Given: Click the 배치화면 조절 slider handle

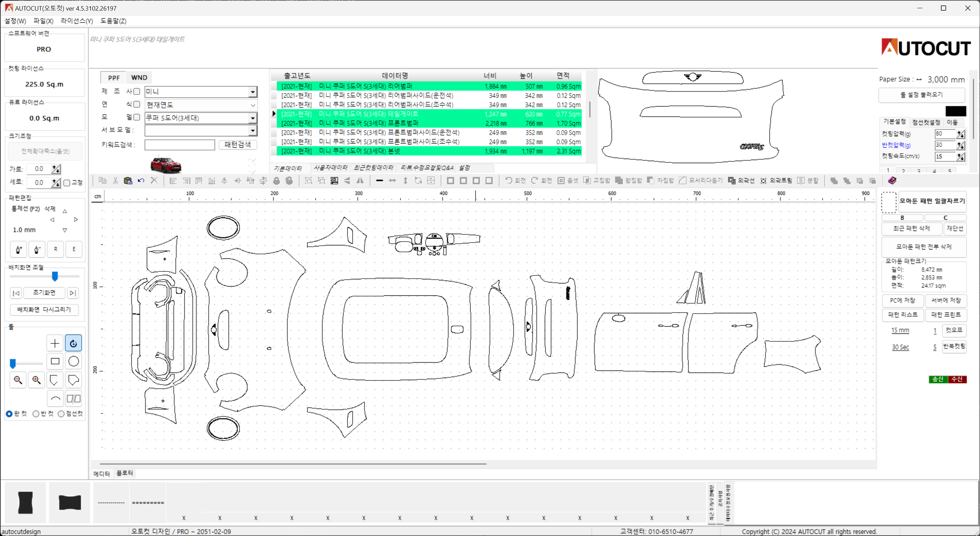Looking at the screenshot, I should 55,276.
